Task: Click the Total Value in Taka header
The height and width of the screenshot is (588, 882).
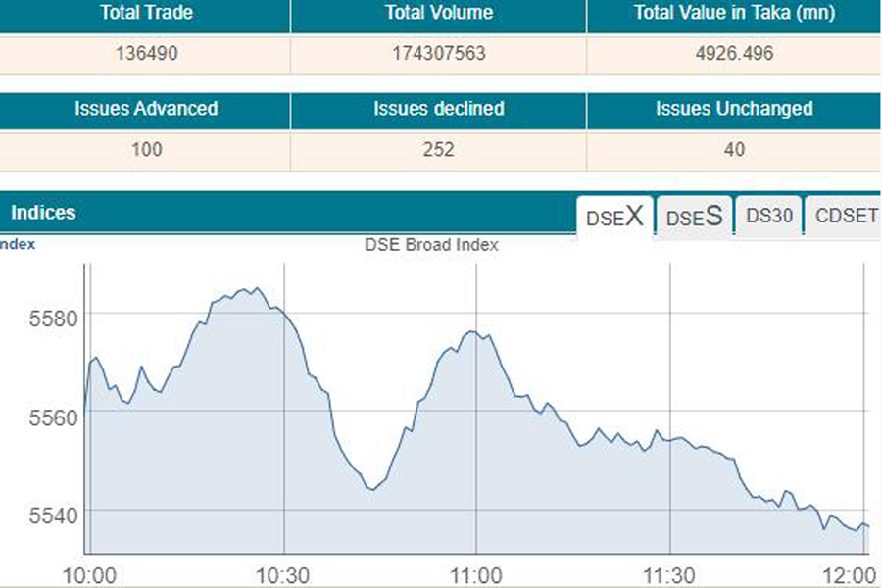Action: point(733,14)
